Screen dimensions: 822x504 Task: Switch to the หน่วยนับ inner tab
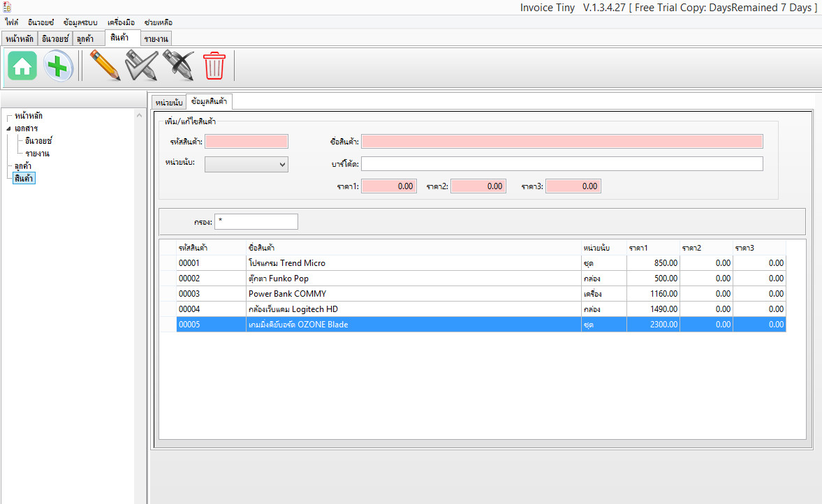(x=169, y=103)
